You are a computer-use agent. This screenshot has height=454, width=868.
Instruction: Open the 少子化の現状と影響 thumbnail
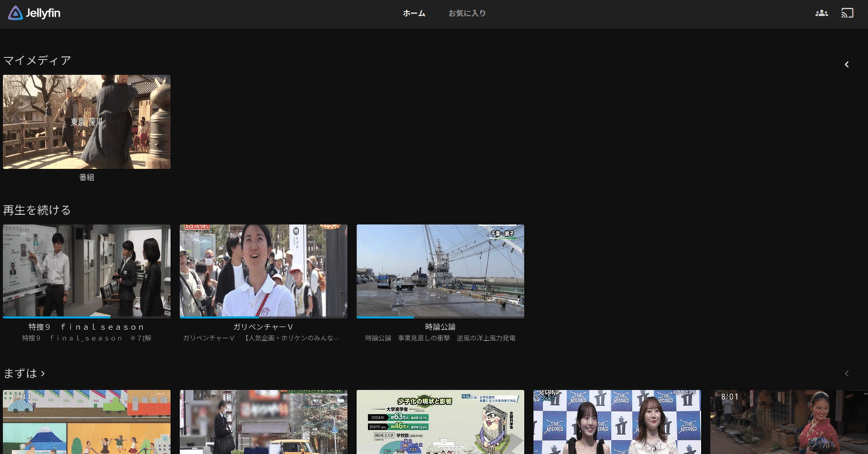tap(439, 421)
